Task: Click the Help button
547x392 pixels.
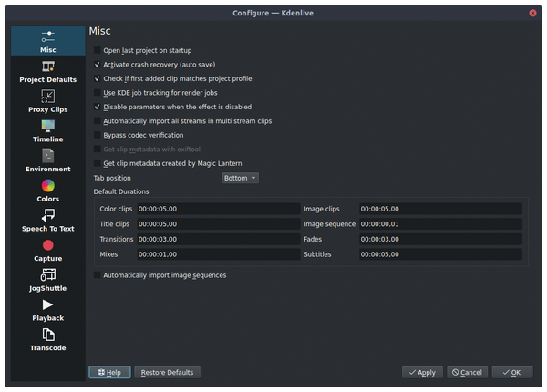Action: (x=110, y=372)
